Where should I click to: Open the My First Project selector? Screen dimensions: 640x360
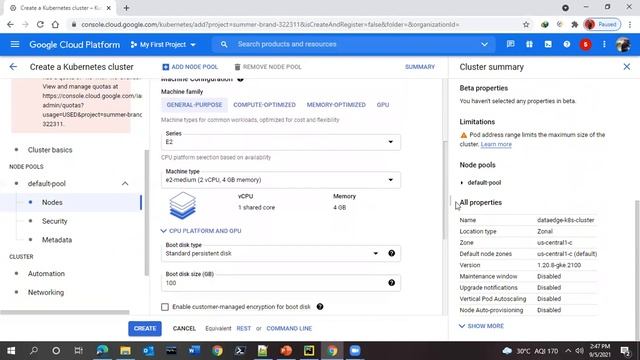coord(163,44)
